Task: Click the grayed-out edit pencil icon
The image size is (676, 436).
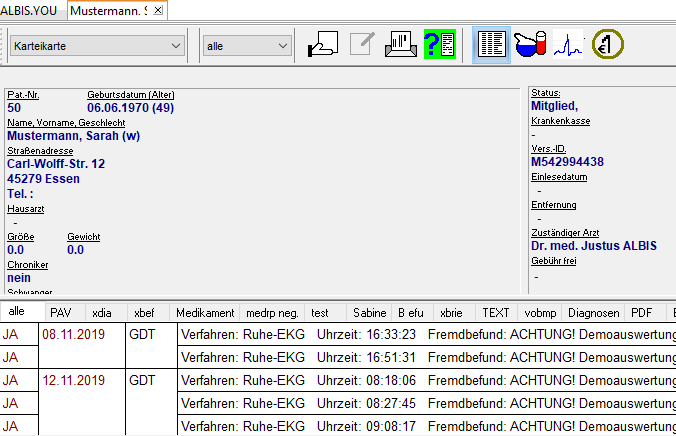Action: [x=362, y=45]
